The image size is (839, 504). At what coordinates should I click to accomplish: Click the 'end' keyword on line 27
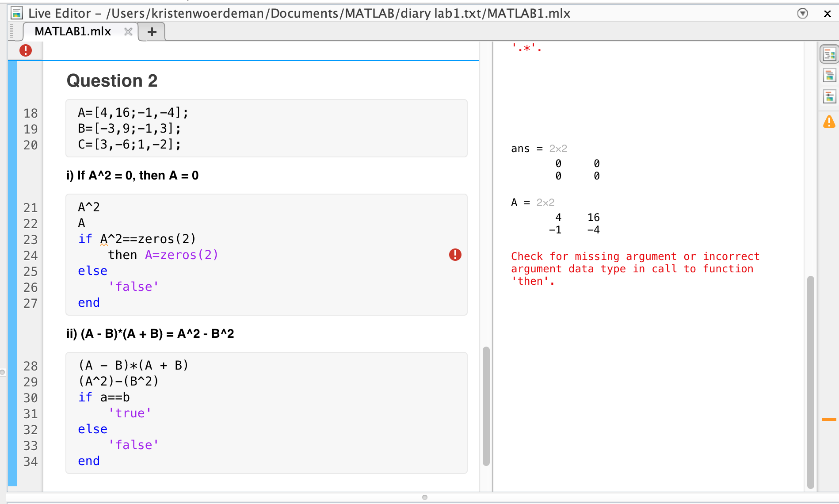[x=89, y=303]
